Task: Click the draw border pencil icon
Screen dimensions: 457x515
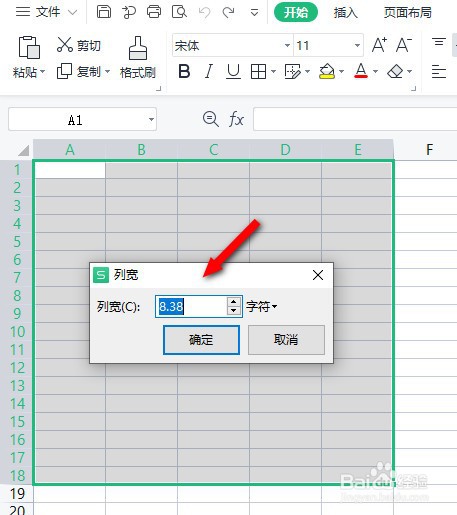Action: [x=292, y=71]
